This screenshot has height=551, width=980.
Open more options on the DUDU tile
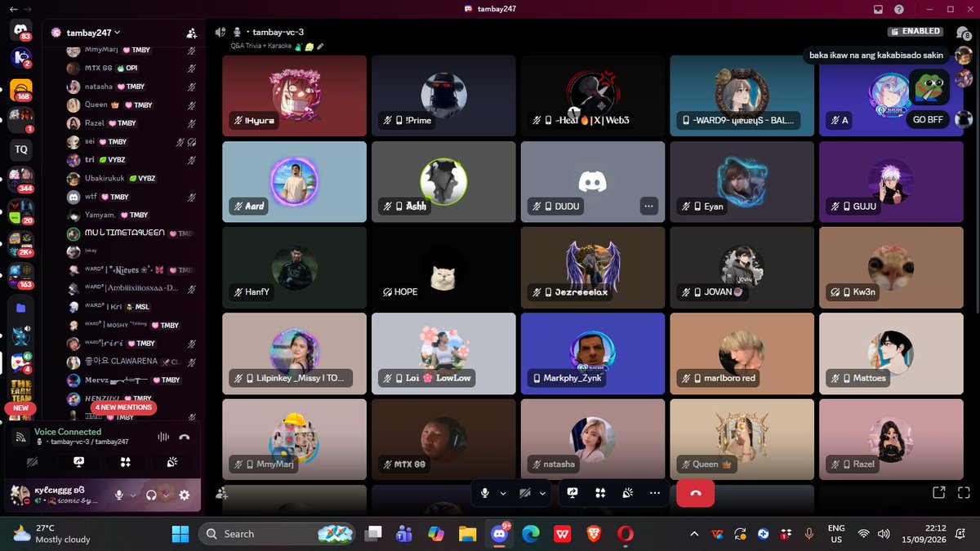coord(648,207)
